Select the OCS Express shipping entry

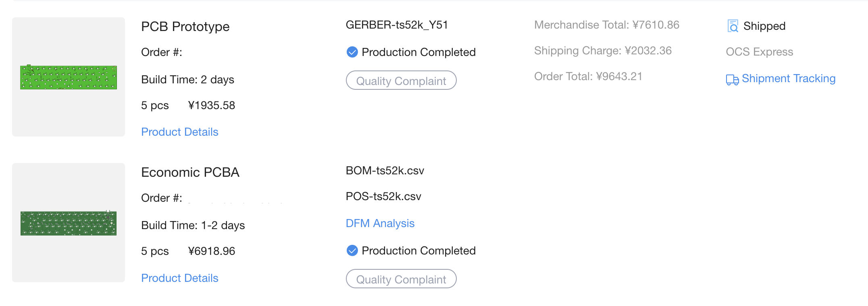759,52
